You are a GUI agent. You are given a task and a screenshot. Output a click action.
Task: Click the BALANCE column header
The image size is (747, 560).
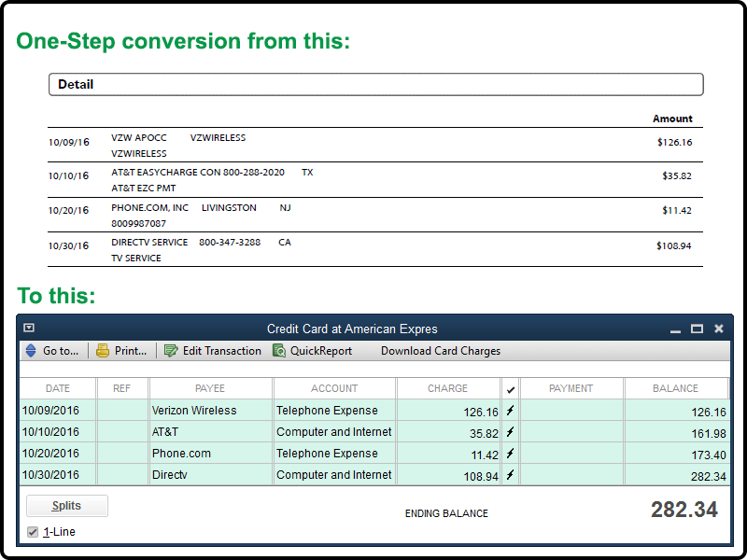(675, 388)
